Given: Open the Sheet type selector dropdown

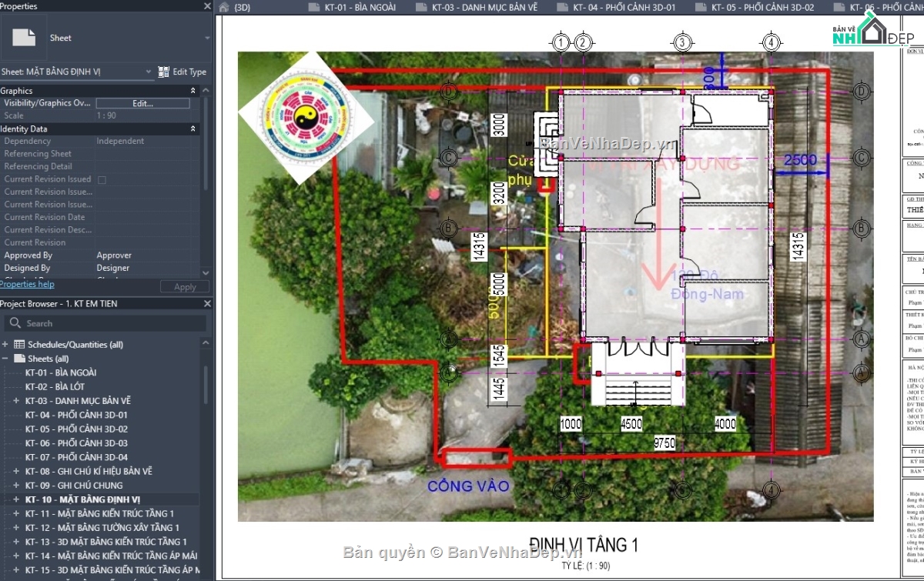Looking at the screenshot, I should coord(207,38).
